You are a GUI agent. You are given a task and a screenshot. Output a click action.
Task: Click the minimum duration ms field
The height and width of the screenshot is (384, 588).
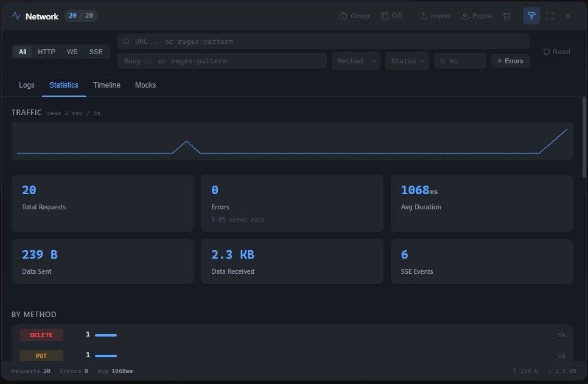coord(460,61)
